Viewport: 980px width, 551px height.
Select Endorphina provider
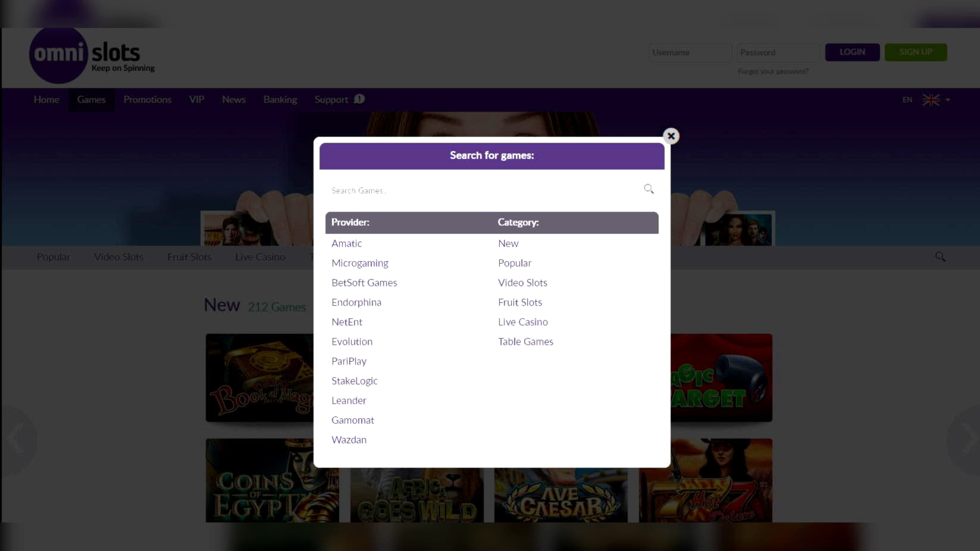click(x=356, y=302)
